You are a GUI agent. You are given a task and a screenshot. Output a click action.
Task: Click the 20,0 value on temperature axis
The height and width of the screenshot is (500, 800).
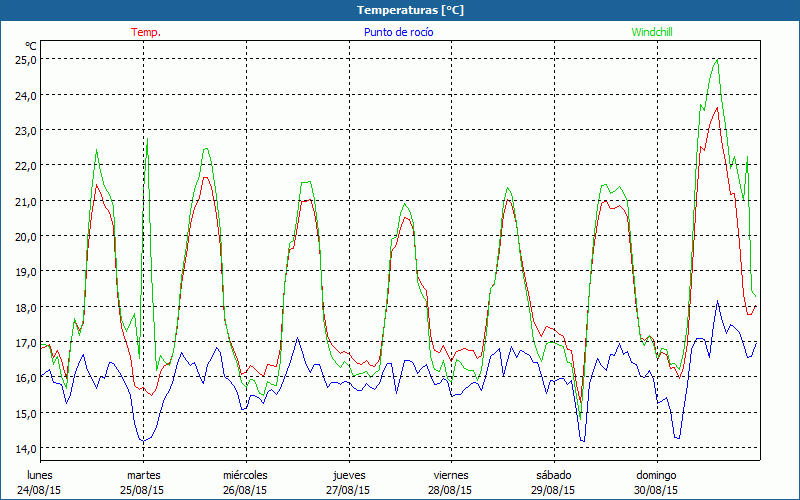click(25, 236)
